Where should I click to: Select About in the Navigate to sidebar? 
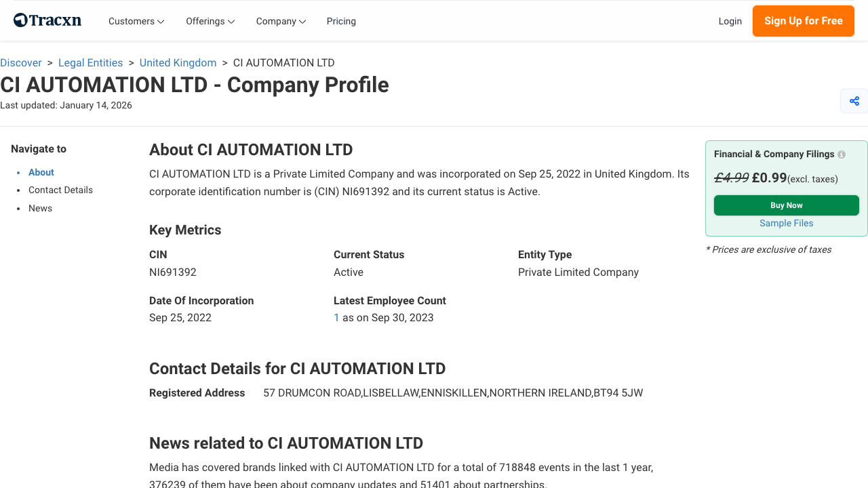click(x=41, y=172)
